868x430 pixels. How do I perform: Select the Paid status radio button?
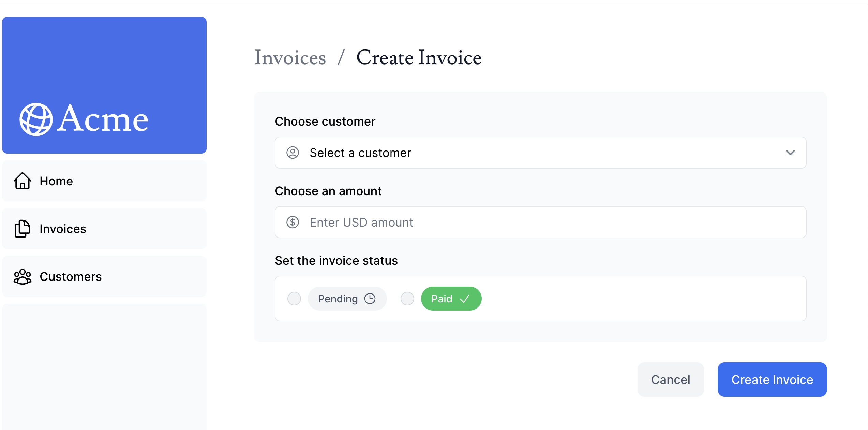coord(407,299)
